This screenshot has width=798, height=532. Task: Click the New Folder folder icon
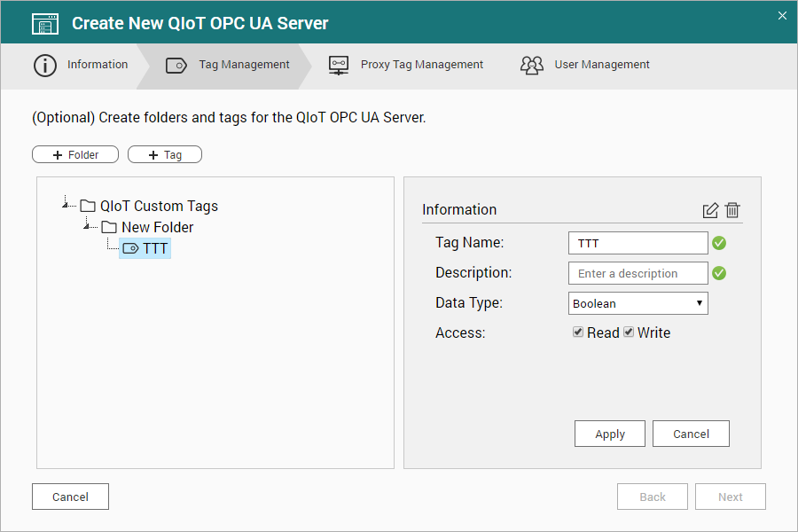(x=109, y=227)
